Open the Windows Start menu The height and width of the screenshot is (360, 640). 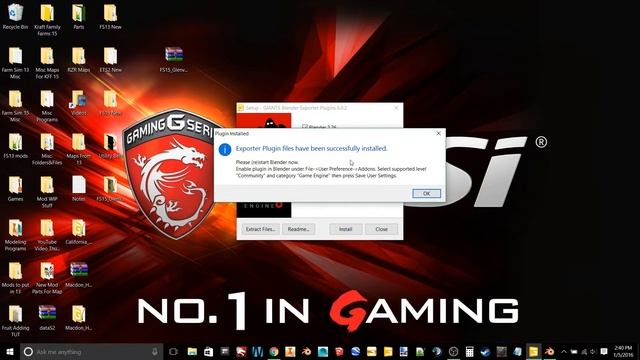(x=10, y=352)
